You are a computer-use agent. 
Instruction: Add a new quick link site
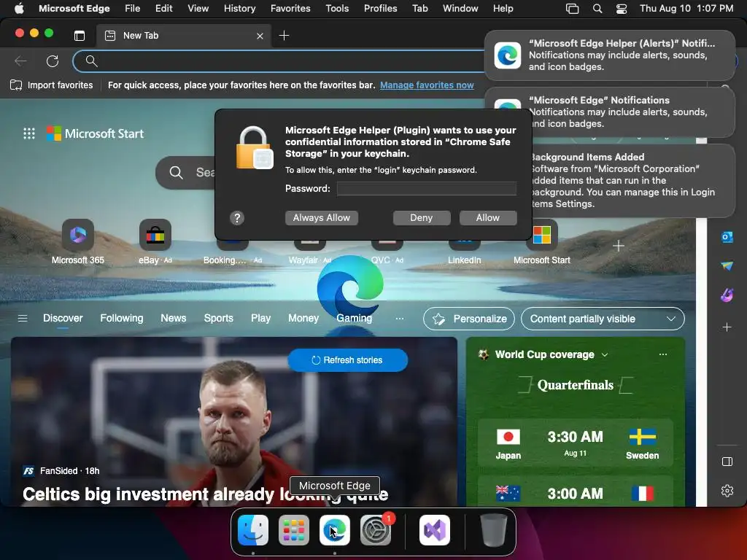point(619,246)
